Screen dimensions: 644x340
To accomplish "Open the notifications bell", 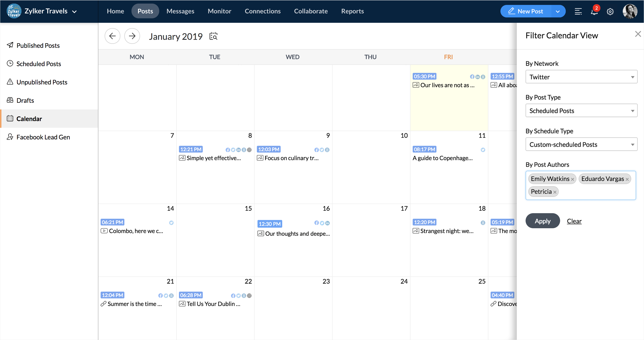I will click(x=594, y=11).
